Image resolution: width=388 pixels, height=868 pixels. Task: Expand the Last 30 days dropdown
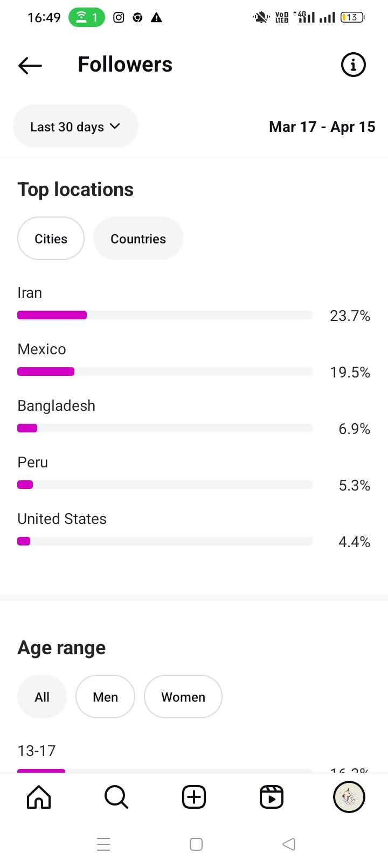point(67,127)
